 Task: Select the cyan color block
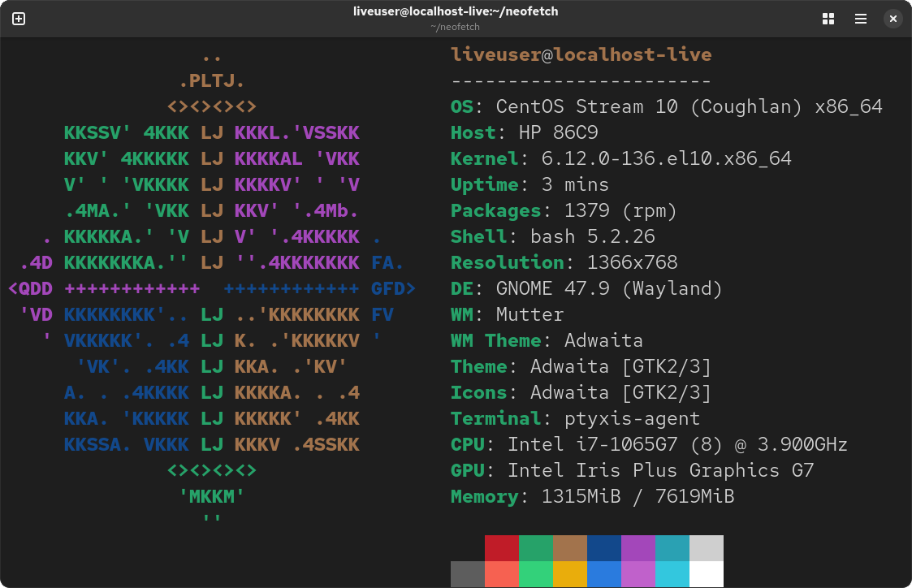(672, 574)
